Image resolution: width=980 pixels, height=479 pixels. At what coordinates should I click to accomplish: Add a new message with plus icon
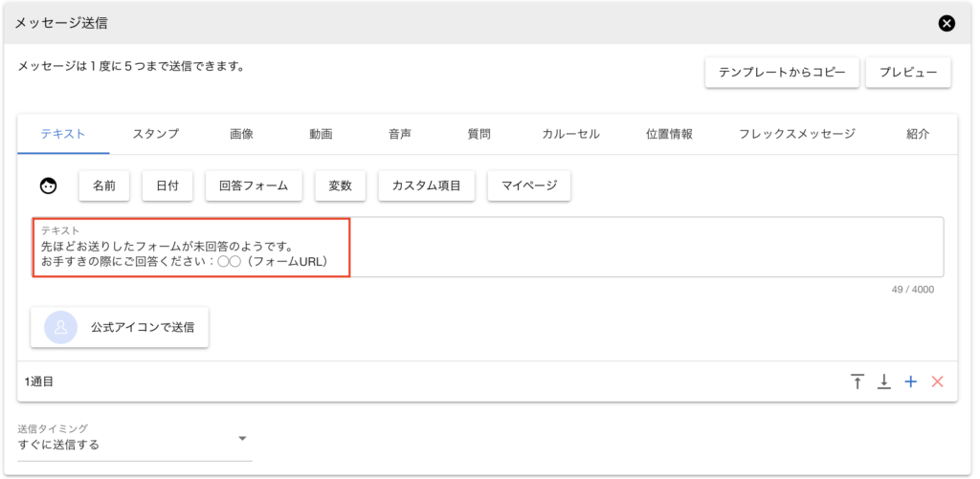[x=911, y=381]
